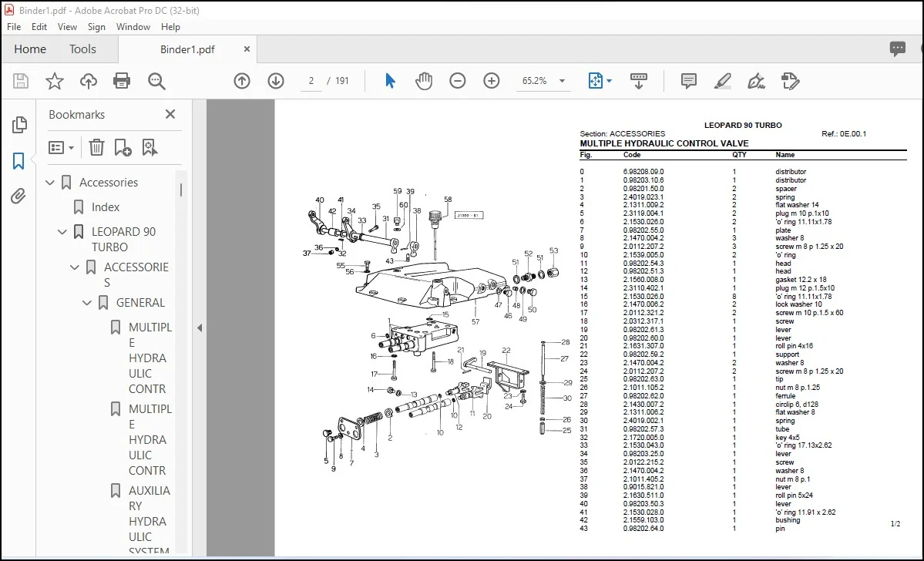This screenshot has width=924, height=561.
Task: Open the Attachments paperclip panel
Action: tap(18, 197)
